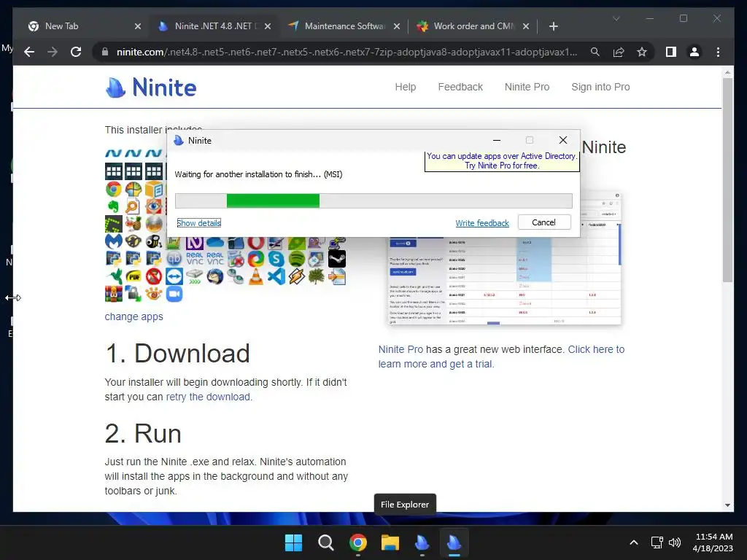This screenshot has width=747, height=560.
Task: Click the installer progress bar
Action: click(x=373, y=201)
